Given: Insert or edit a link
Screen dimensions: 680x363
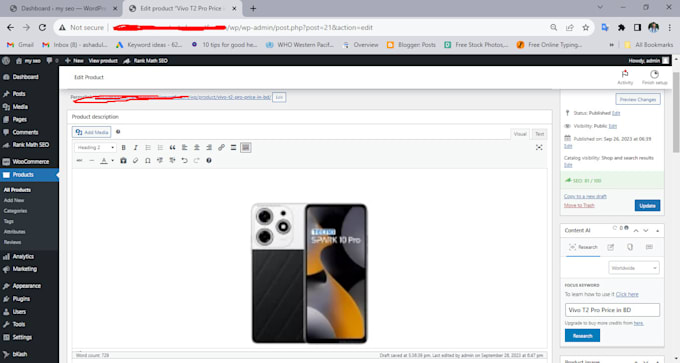Looking at the screenshot, I should pos(221,147).
